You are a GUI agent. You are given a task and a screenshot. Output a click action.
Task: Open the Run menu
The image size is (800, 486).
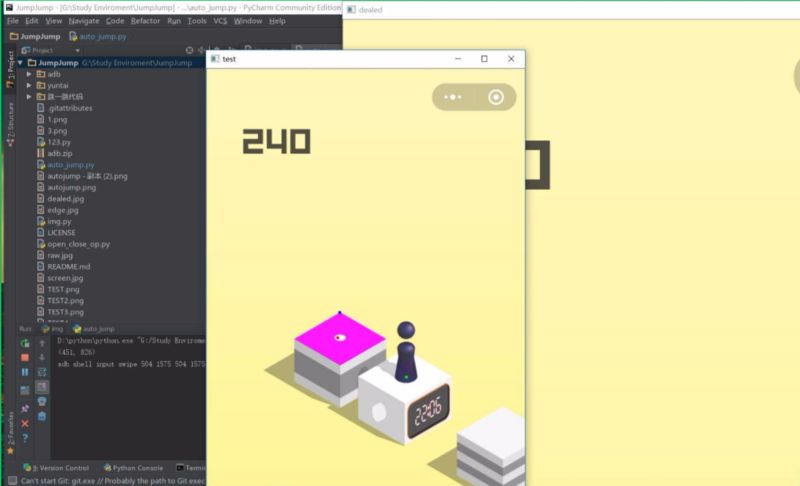tap(174, 21)
